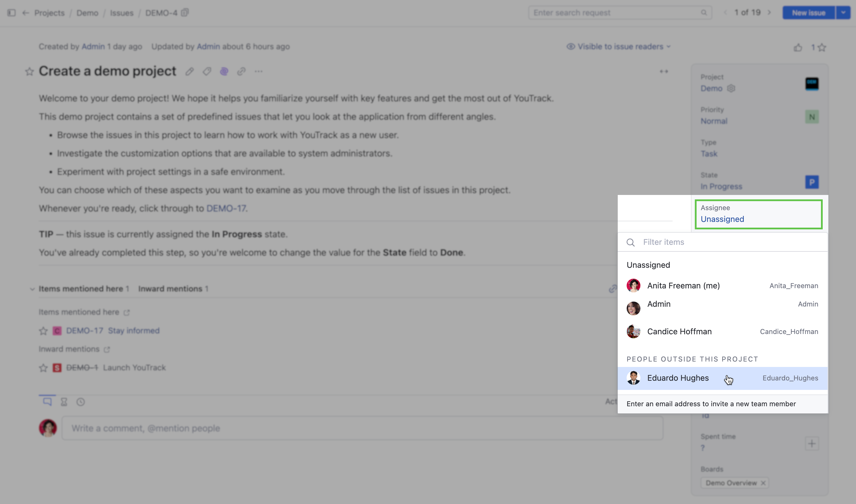The height and width of the screenshot is (504, 856).
Task: Open the New issue dropdown arrow
Action: pos(843,13)
